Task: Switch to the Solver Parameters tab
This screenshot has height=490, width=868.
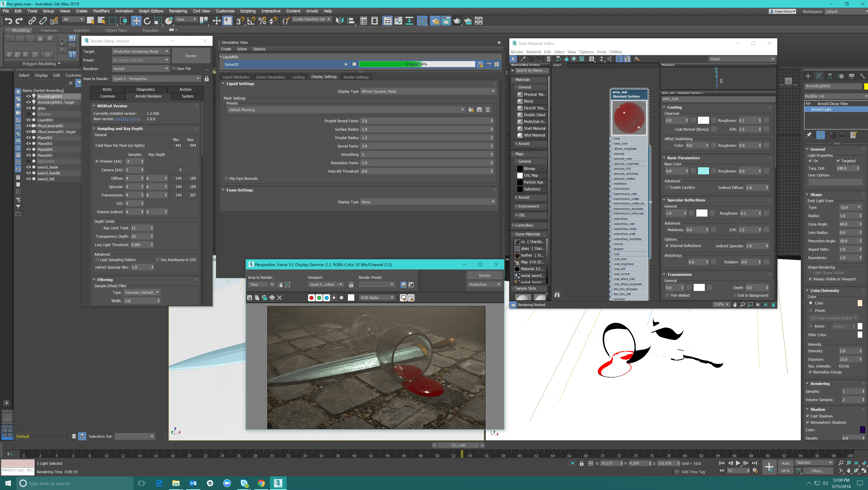Action: pos(270,77)
